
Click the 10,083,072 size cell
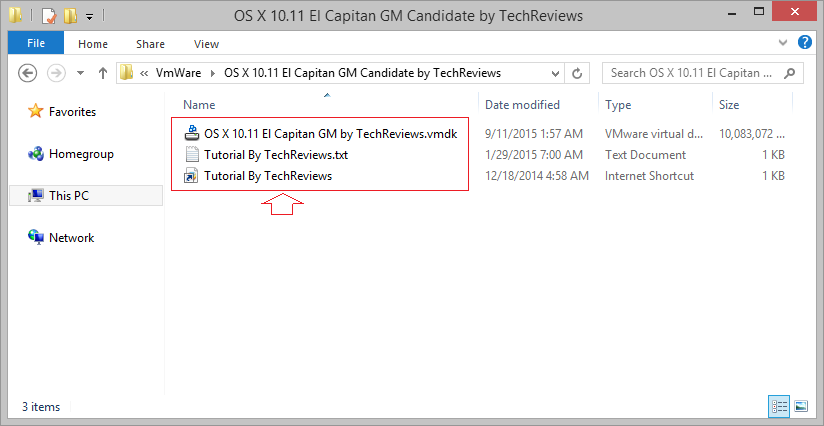coord(752,134)
